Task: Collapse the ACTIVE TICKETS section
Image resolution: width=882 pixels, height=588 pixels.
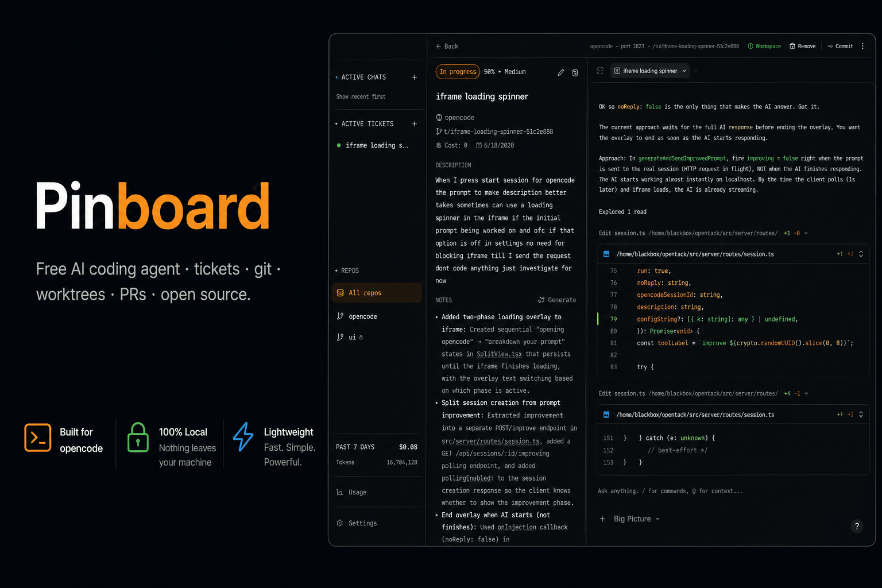Action: point(336,123)
